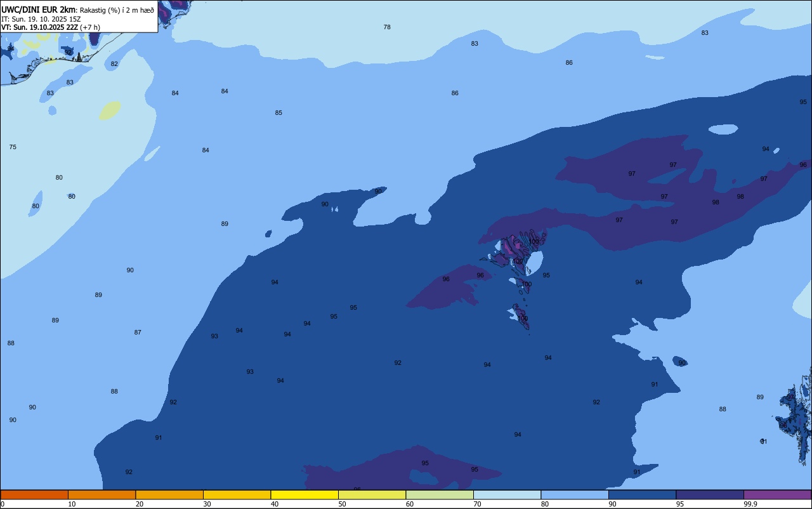
Task: Click the legend tick label 50
Action: tap(342, 504)
